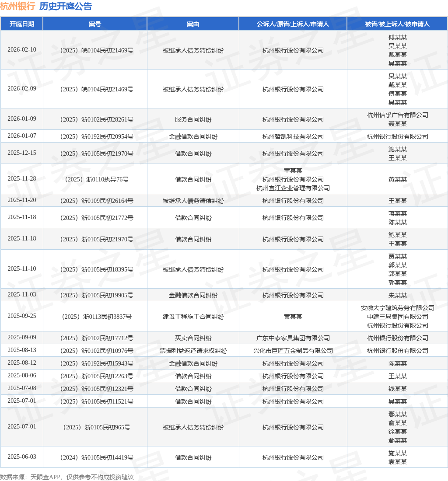The image size is (448, 481).
Task: Click case number 浙0105民初21772号
Action: [97, 218]
